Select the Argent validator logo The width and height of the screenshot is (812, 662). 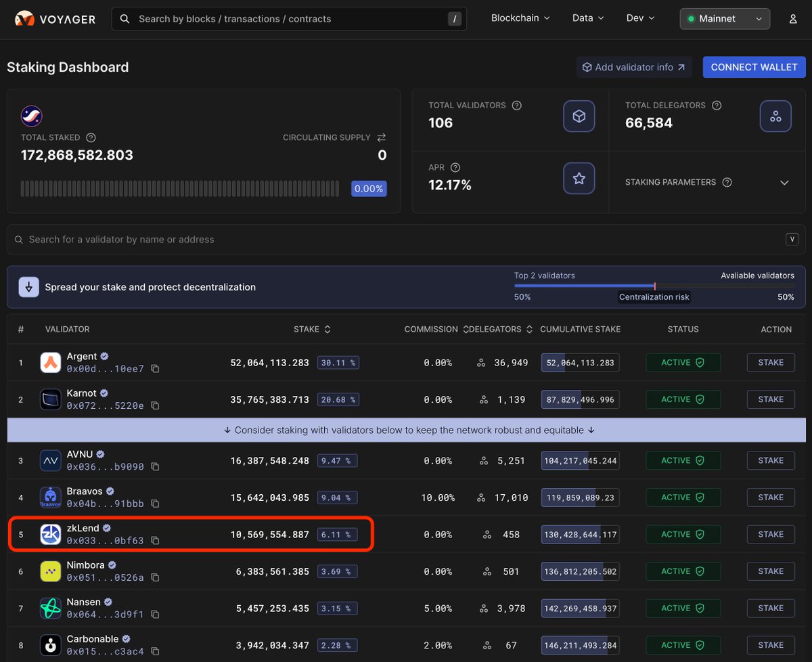pyautogui.click(x=51, y=362)
